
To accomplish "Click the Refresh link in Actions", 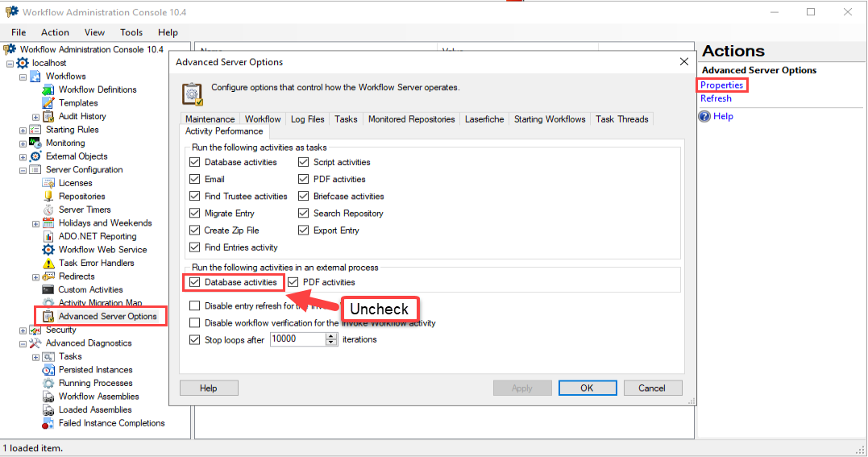I will [716, 98].
